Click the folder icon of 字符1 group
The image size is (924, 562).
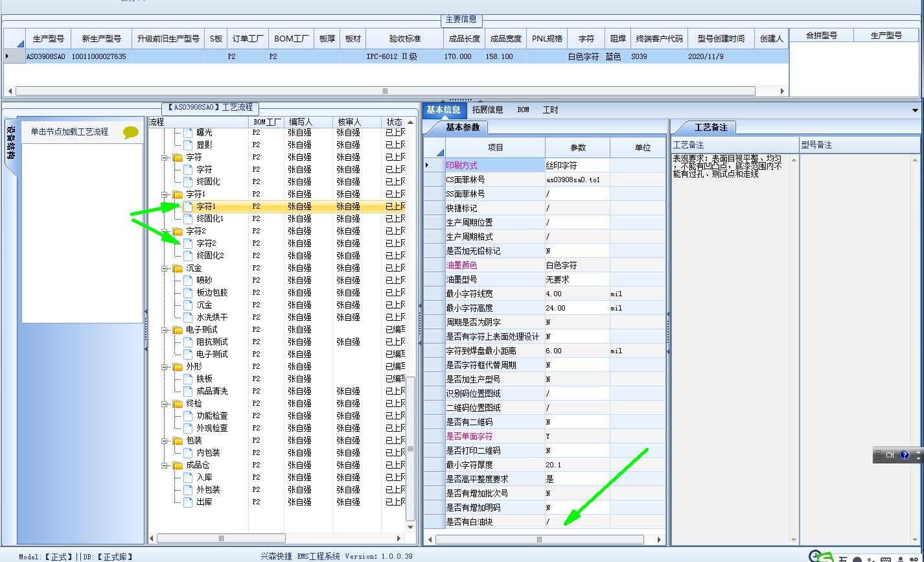click(x=178, y=194)
